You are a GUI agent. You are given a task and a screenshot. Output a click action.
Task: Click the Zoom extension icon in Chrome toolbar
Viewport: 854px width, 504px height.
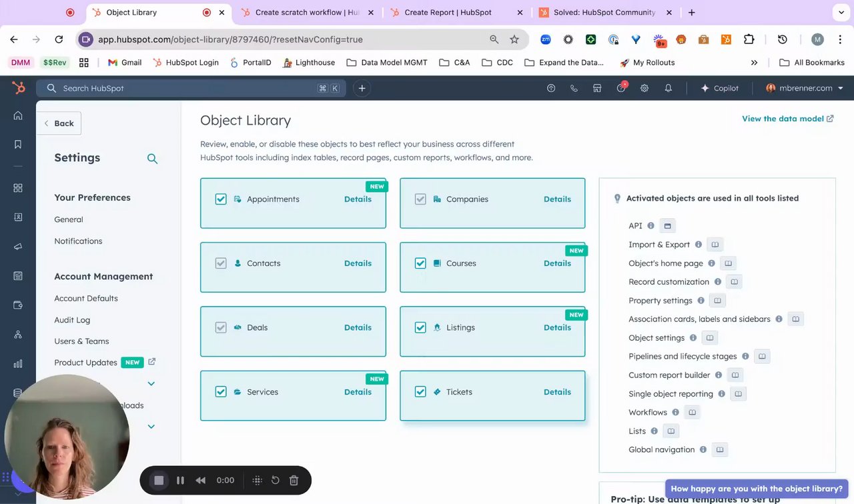546,39
